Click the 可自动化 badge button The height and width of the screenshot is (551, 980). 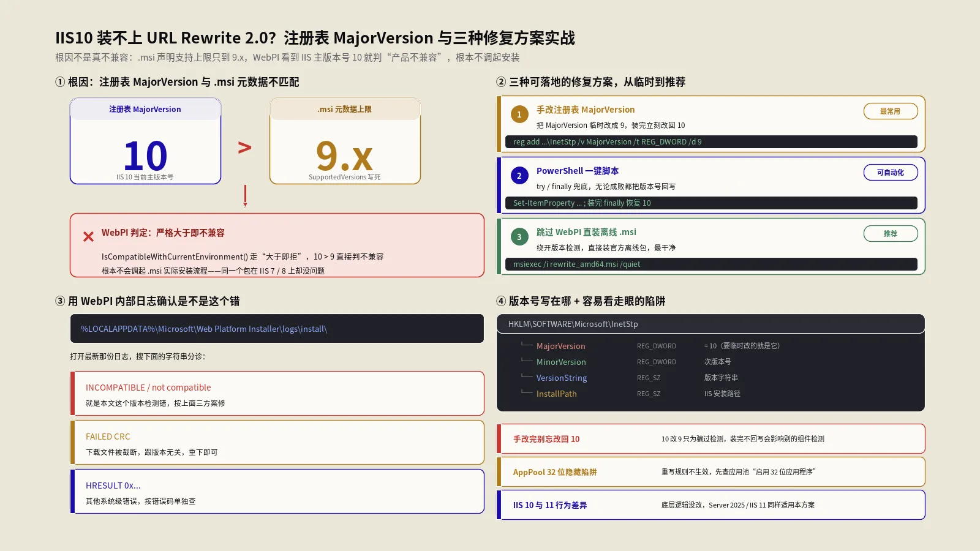891,173
